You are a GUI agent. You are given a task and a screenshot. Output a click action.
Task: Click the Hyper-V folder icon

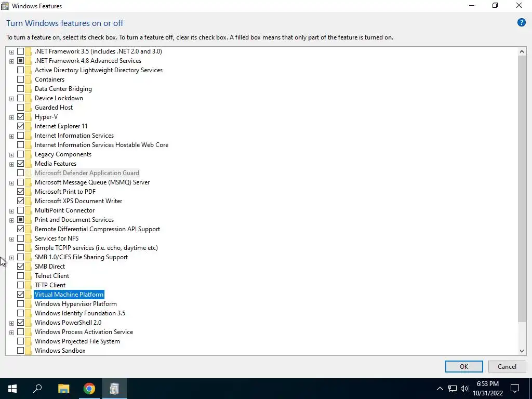tap(28, 117)
